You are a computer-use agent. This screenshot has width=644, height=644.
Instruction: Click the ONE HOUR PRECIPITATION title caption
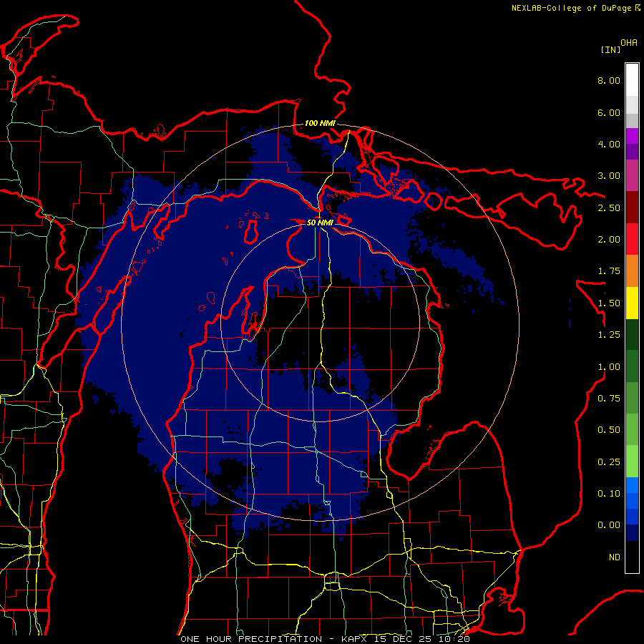pos(325,639)
